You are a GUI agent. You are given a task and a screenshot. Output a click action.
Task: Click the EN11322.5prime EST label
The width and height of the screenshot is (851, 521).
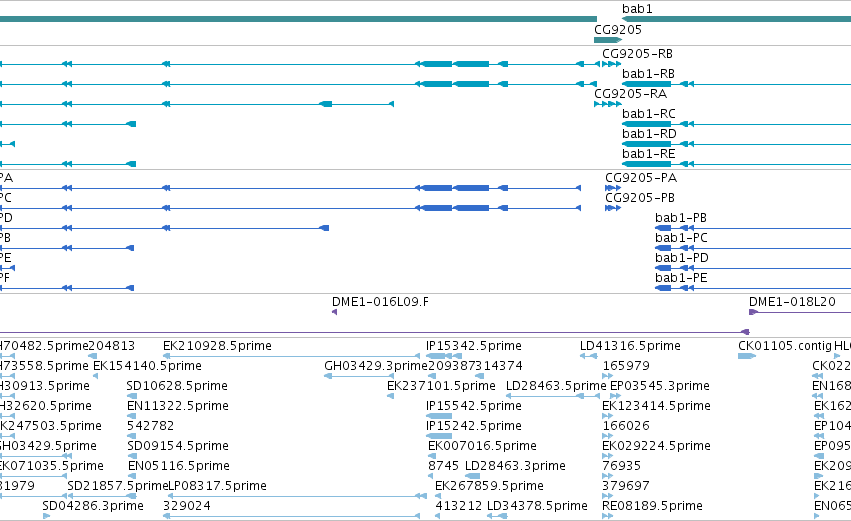pyautogui.click(x=177, y=406)
